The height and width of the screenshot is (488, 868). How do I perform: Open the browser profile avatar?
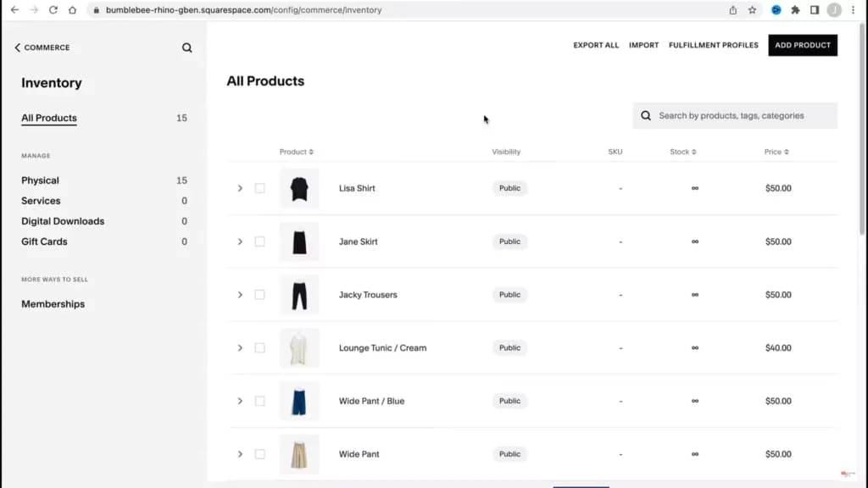pos(834,10)
